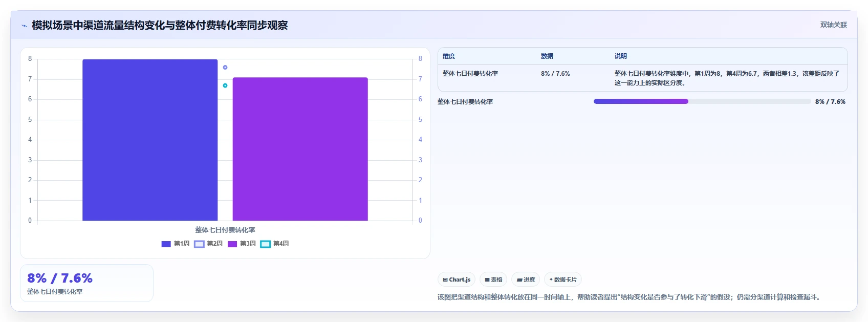Click the 整体七日付费转化率 table row label

[470, 74]
